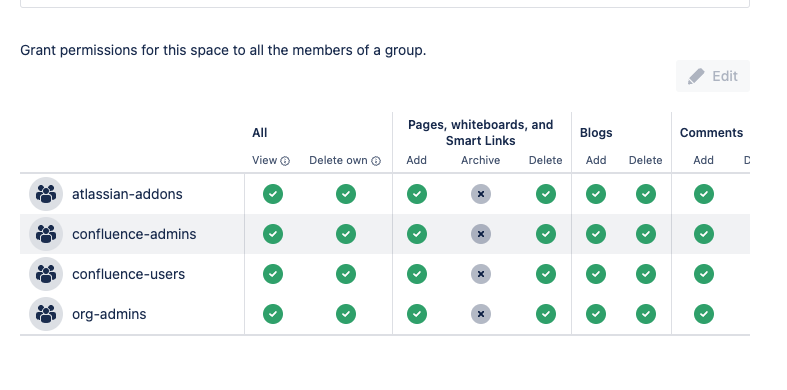Click the Archive x mark for atlassian-addons
This screenshot has height=390, width=787.
click(481, 194)
